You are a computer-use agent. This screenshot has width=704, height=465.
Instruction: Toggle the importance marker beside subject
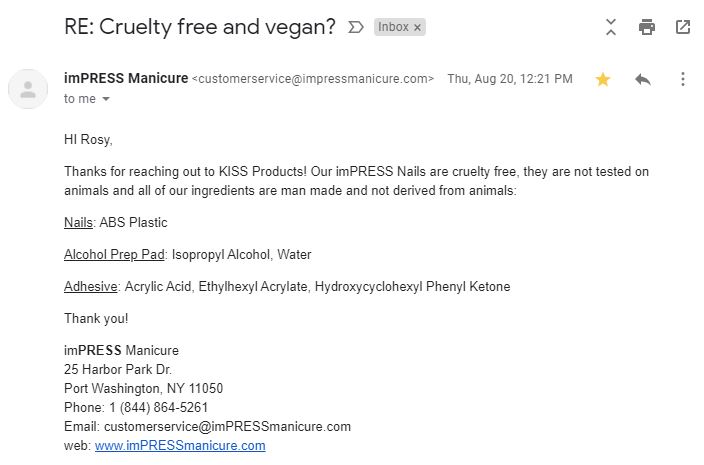click(355, 27)
